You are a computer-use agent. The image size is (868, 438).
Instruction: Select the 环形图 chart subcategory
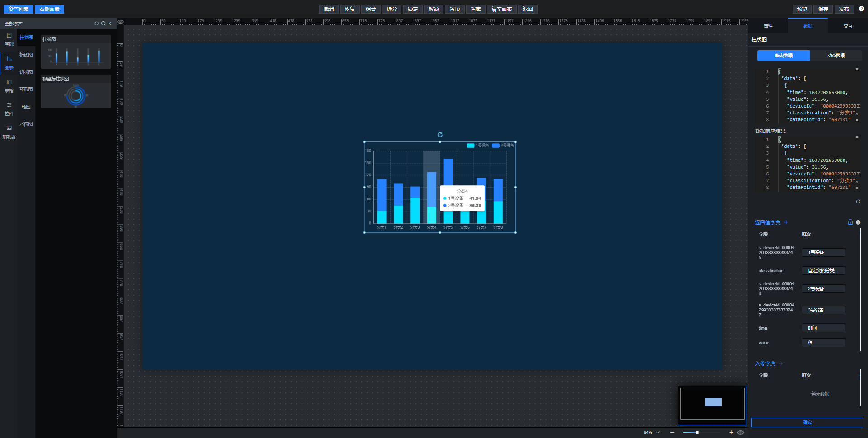[x=26, y=89]
